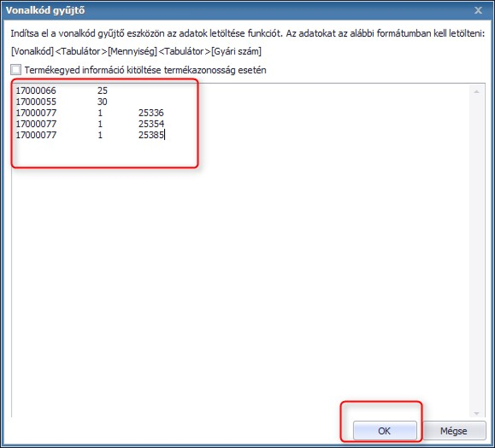Click the scrollbar up arrow
Viewport: 495px width, 448px height.
pyautogui.click(x=476, y=92)
